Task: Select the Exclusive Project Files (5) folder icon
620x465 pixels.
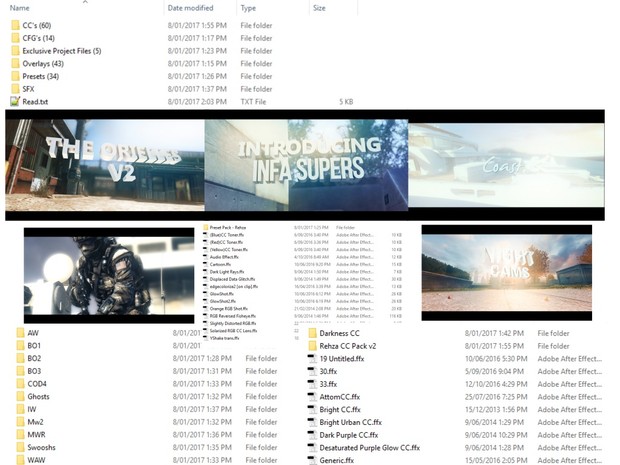Action: 15,51
